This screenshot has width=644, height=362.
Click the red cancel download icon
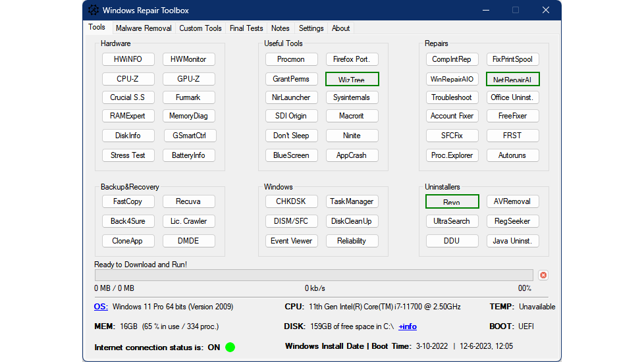click(543, 275)
